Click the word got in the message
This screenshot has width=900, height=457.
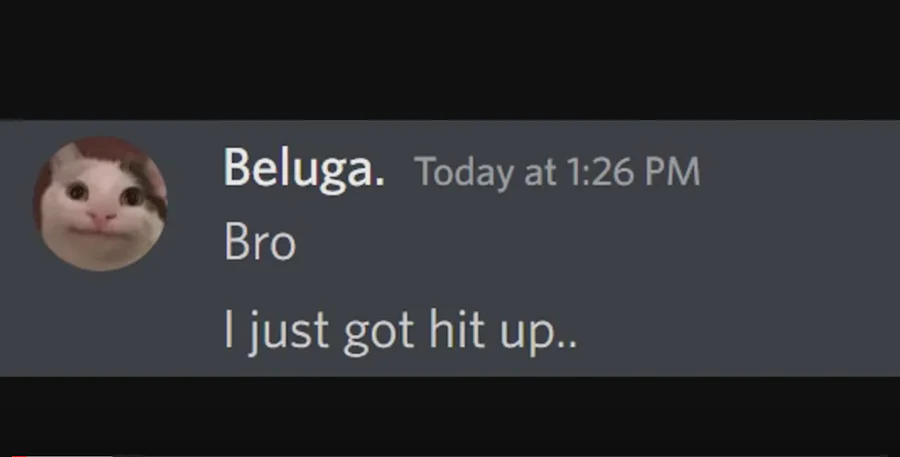click(x=379, y=333)
